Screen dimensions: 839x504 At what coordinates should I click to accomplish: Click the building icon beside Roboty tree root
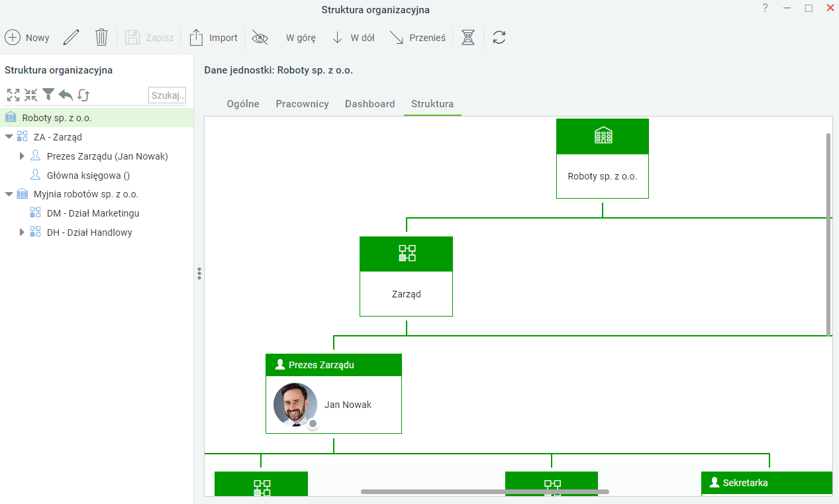coord(11,118)
